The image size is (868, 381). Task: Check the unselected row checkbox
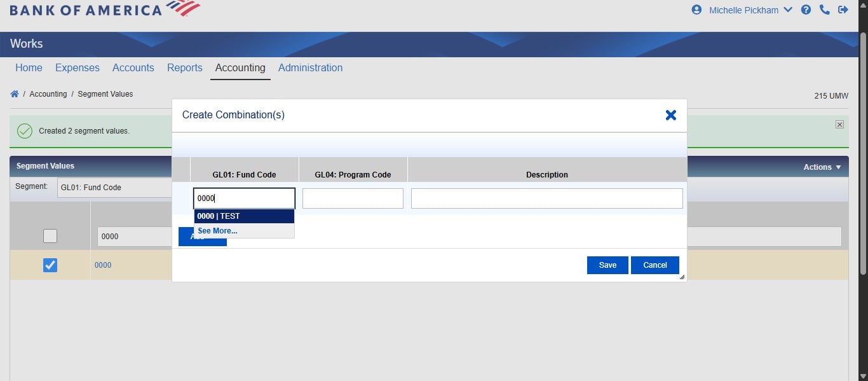pos(50,235)
